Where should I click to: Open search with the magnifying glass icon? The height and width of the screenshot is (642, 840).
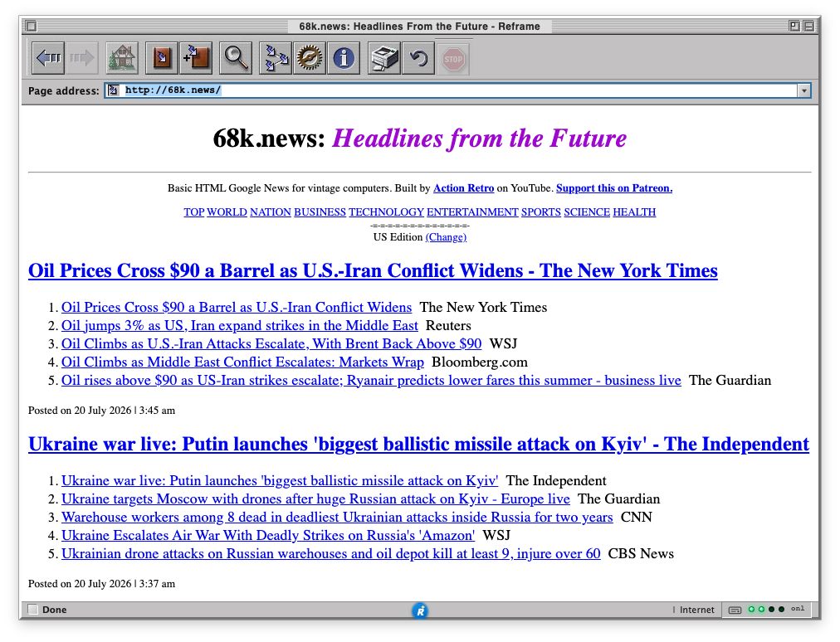tap(236, 58)
